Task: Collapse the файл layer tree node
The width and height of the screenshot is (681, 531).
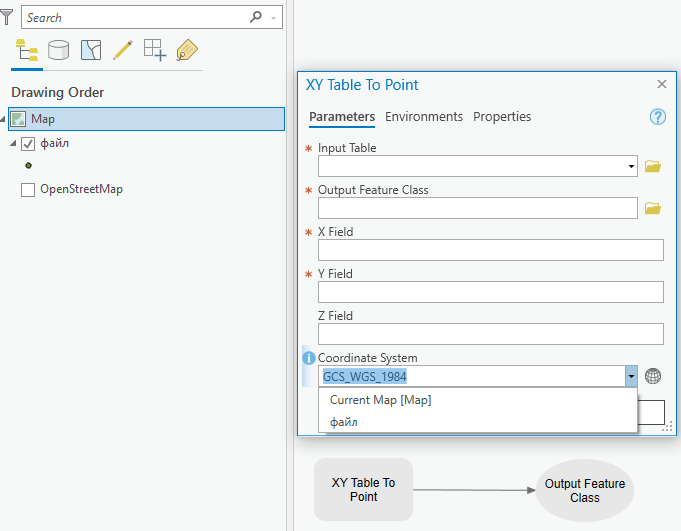Action: pos(15,144)
